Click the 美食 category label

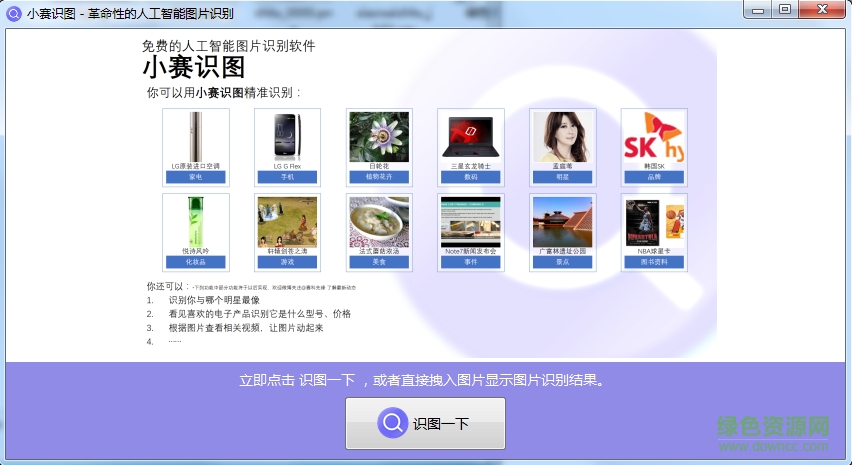click(x=379, y=262)
